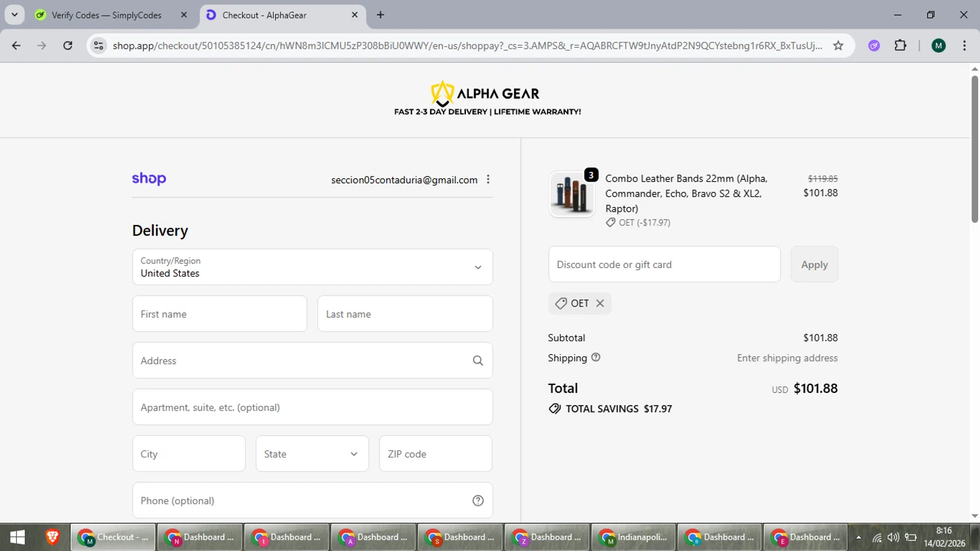The image size is (980, 551).
Task: Go back to the previous page
Action: click(16, 46)
